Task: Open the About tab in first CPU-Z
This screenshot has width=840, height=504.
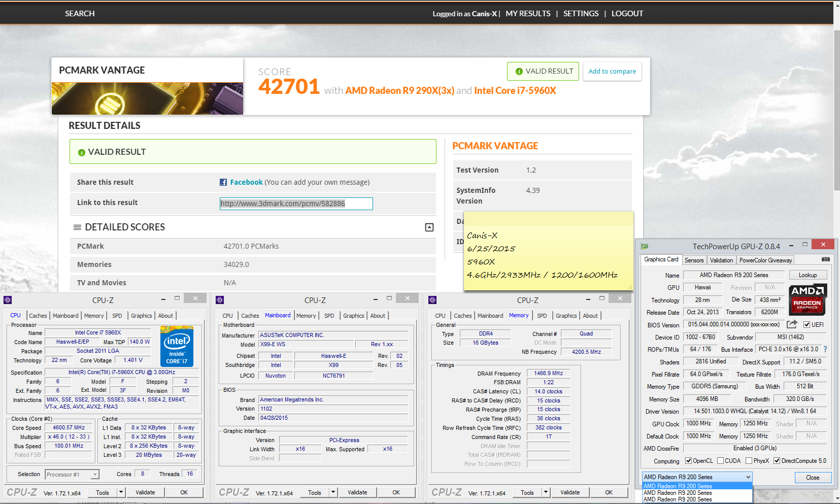Action: click(x=165, y=316)
